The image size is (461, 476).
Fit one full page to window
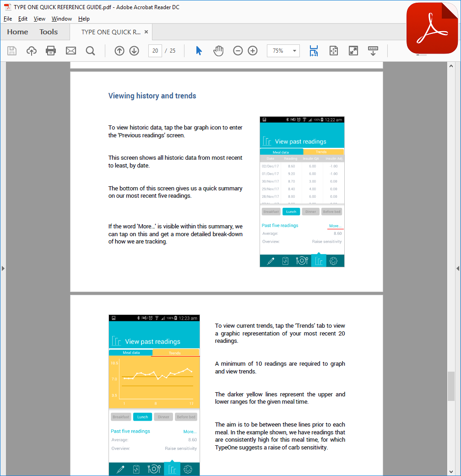(333, 51)
